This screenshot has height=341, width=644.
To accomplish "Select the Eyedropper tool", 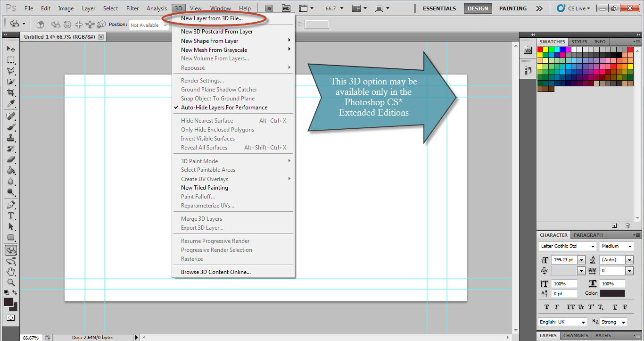I will [10, 103].
